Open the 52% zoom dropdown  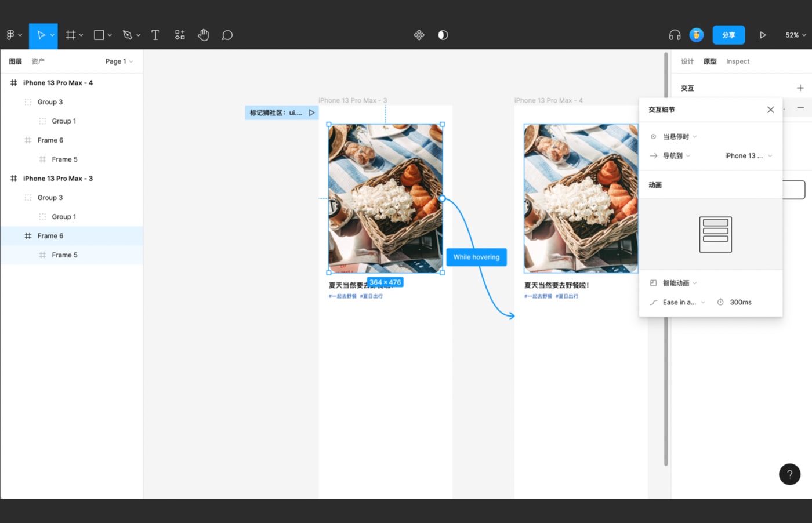pyautogui.click(x=796, y=35)
